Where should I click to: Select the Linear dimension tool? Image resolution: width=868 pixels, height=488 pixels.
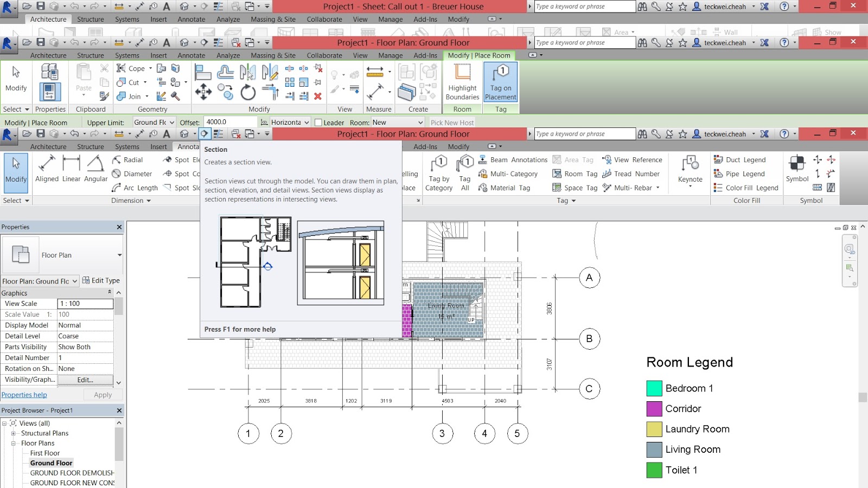pos(71,169)
